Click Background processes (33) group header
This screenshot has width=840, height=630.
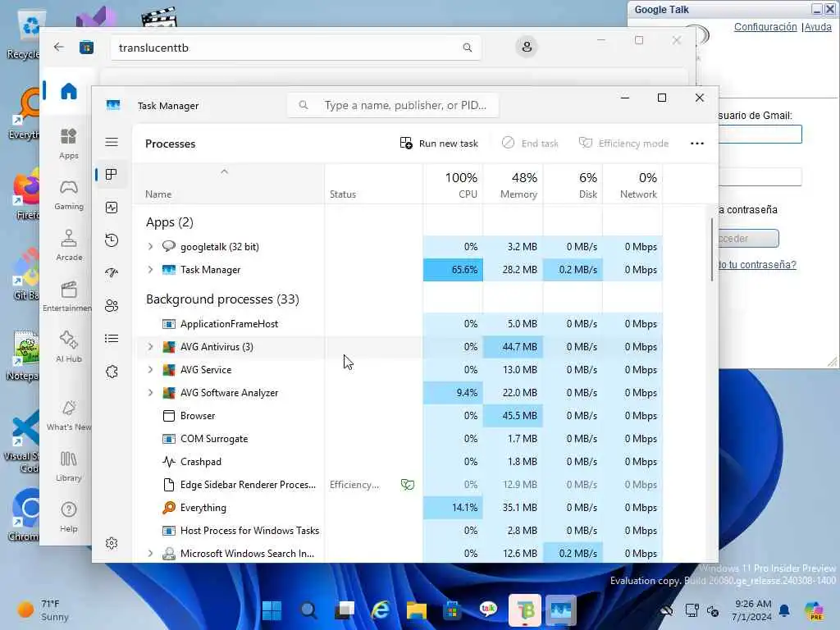pyautogui.click(x=222, y=299)
